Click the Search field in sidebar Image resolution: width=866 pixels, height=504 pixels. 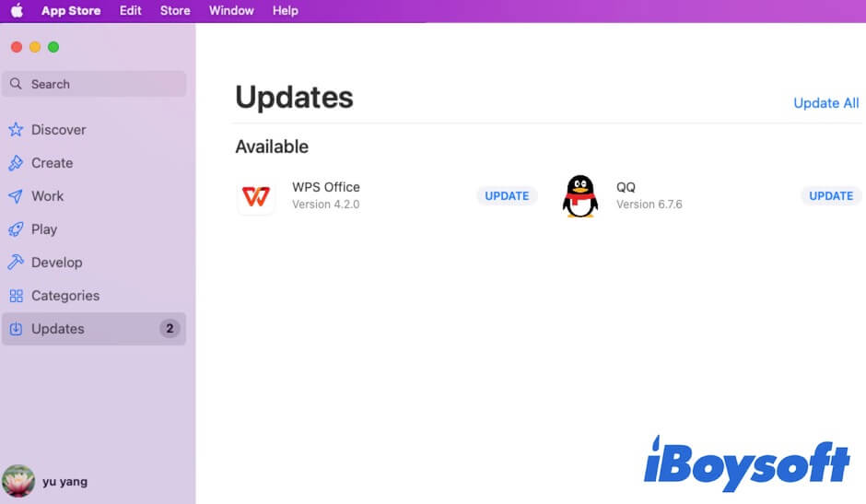coord(94,84)
